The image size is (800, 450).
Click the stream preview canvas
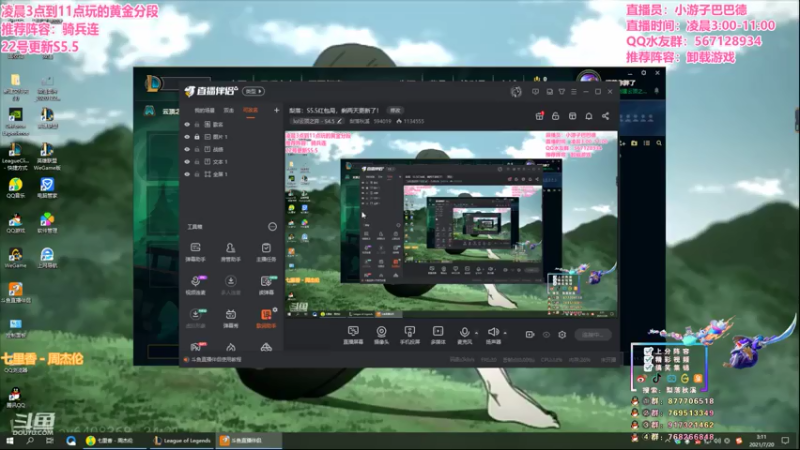(451, 224)
